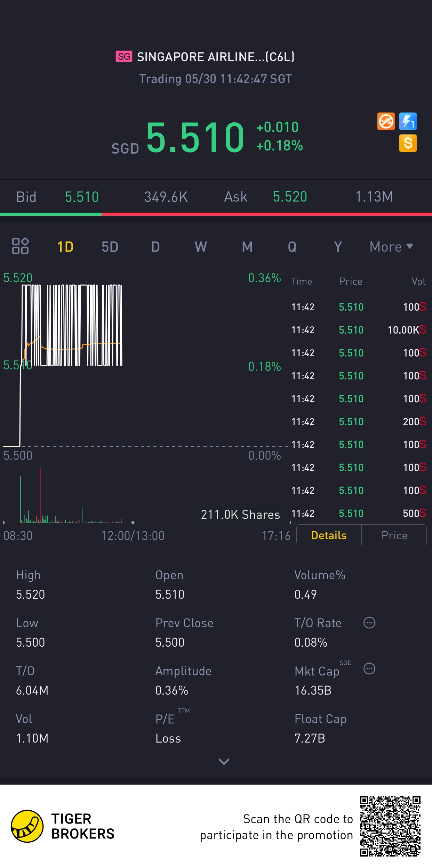Tap the blue lightning Level 1 icon

[408, 122]
